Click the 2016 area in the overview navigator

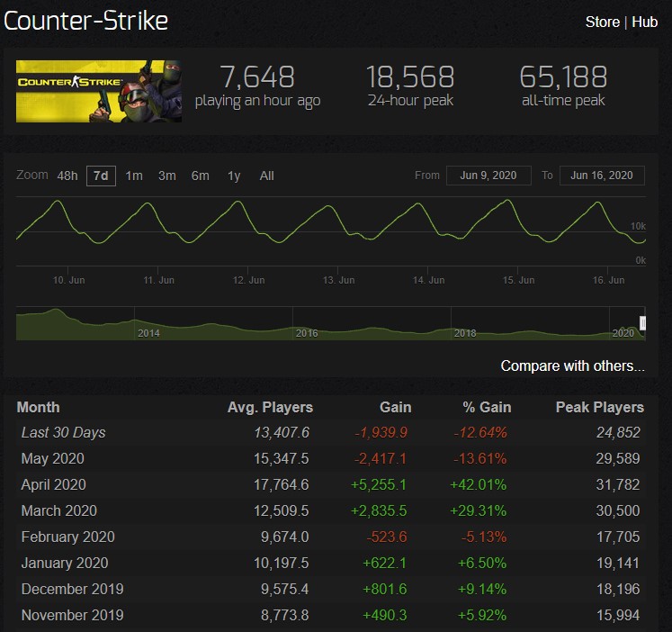coord(307,333)
